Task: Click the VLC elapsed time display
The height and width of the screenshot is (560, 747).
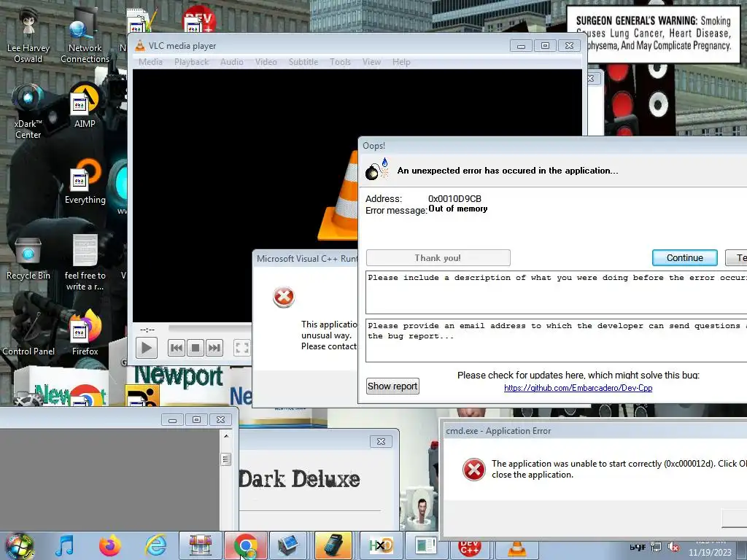Action: click(147, 330)
